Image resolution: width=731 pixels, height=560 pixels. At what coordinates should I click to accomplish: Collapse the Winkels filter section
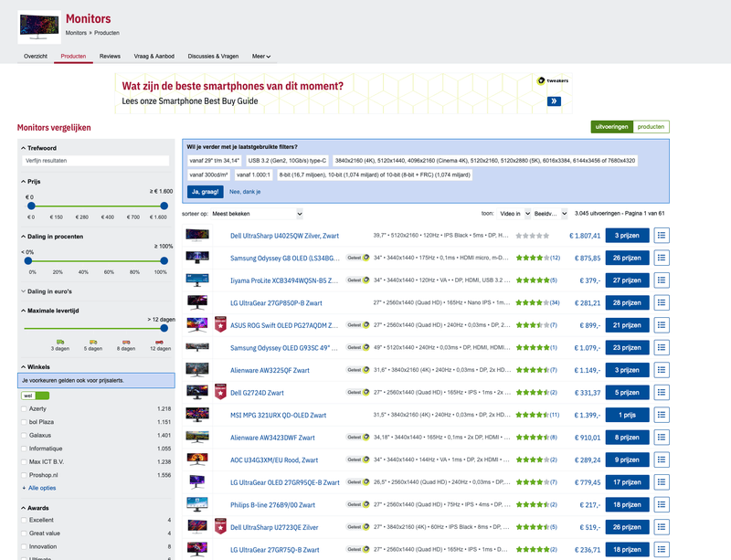coord(36,367)
